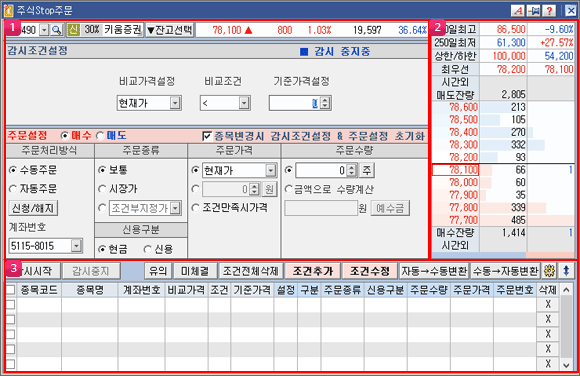The width and height of the screenshot is (580, 376).
Task: Click the 미체결 tab button
Action: click(x=195, y=271)
